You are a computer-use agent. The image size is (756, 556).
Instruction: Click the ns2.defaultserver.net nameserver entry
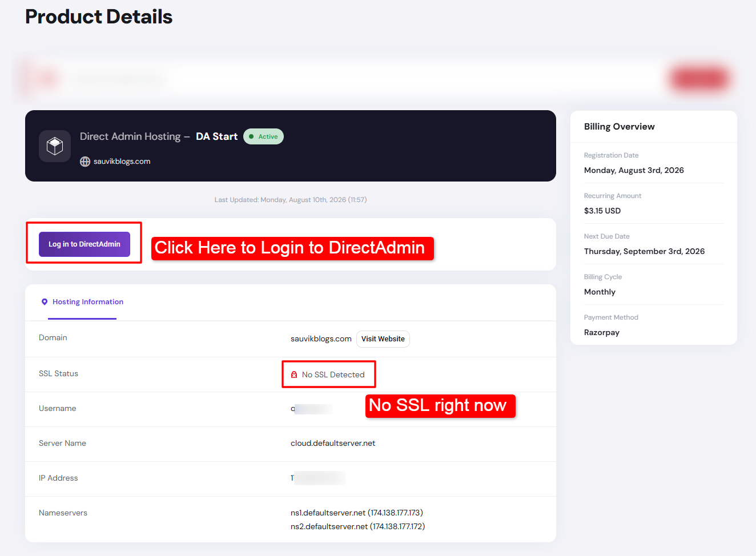click(357, 527)
